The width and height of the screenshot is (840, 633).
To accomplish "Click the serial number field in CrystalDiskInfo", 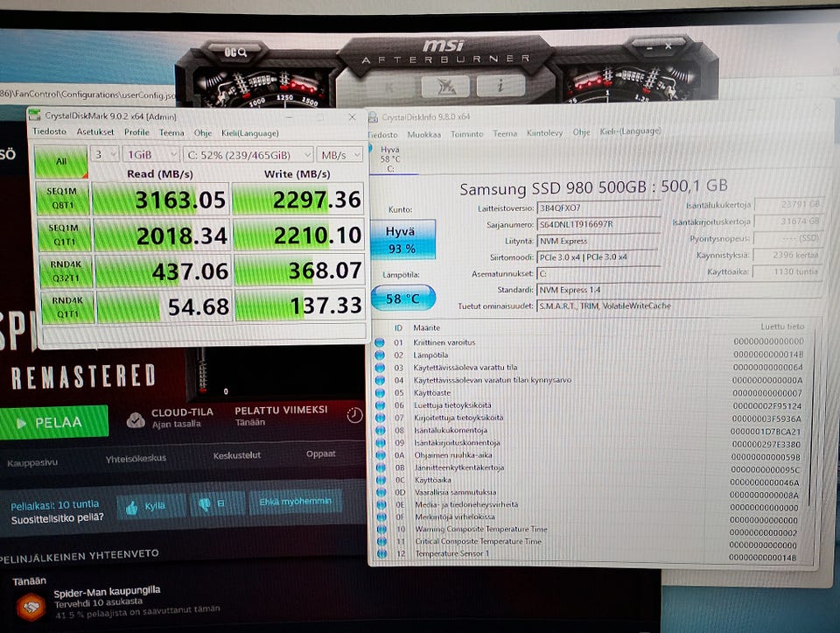I will [598, 225].
